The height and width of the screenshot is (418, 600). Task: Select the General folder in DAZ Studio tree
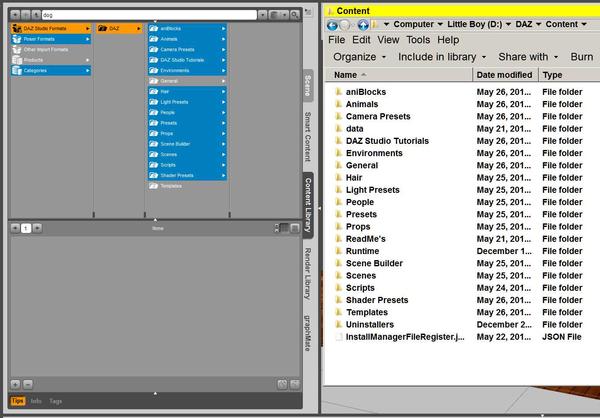tap(188, 81)
